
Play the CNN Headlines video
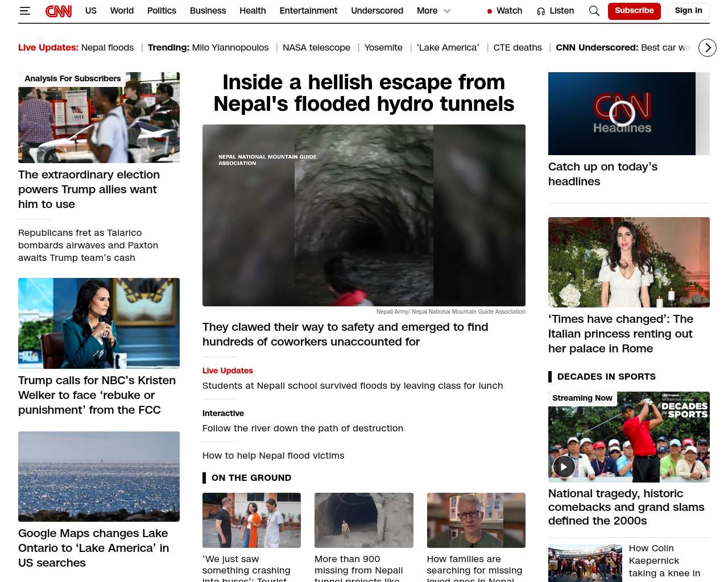point(622,113)
